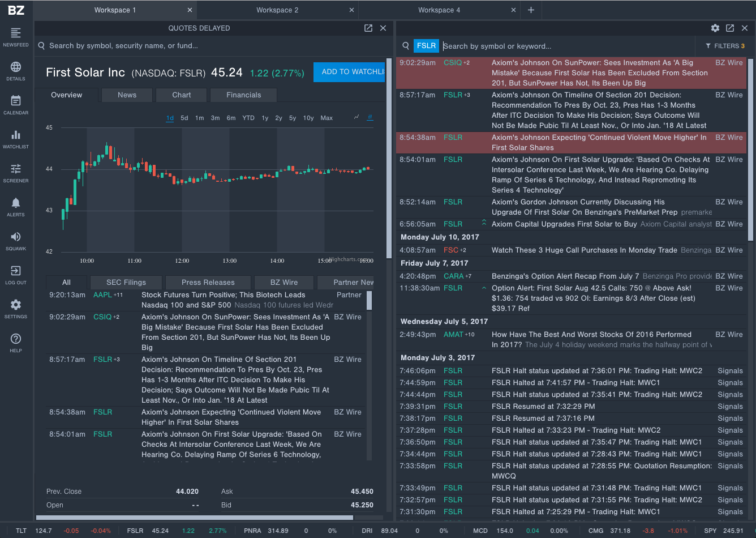756x538 pixels.
Task: Click 'FSLR Halted at 7:41:57 PM' signal row
Action: point(572,383)
